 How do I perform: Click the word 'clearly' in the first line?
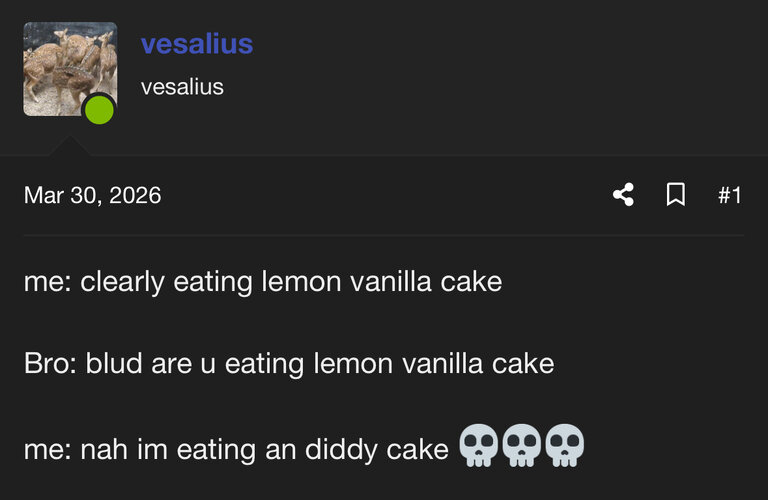click(122, 283)
